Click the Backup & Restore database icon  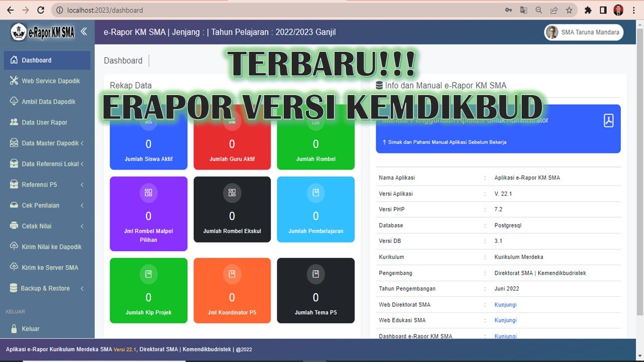click(14, 288)
